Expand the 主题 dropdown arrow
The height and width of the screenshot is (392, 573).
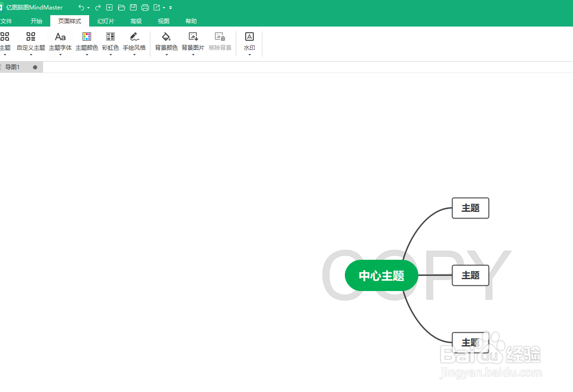point(5,55)
